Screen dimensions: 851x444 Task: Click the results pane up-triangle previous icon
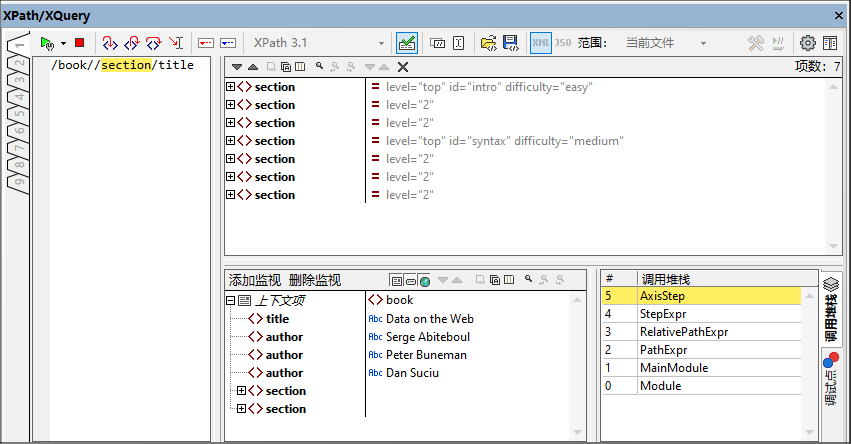click(x=253, y=67)
